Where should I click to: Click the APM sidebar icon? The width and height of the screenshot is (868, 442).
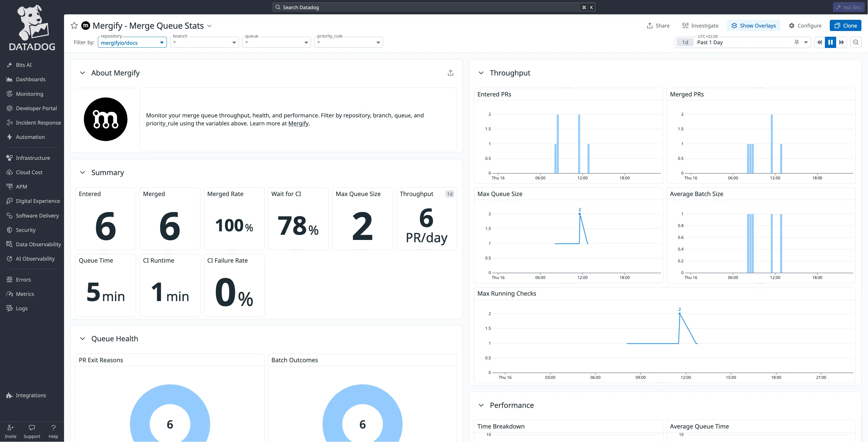coord(9,187)
